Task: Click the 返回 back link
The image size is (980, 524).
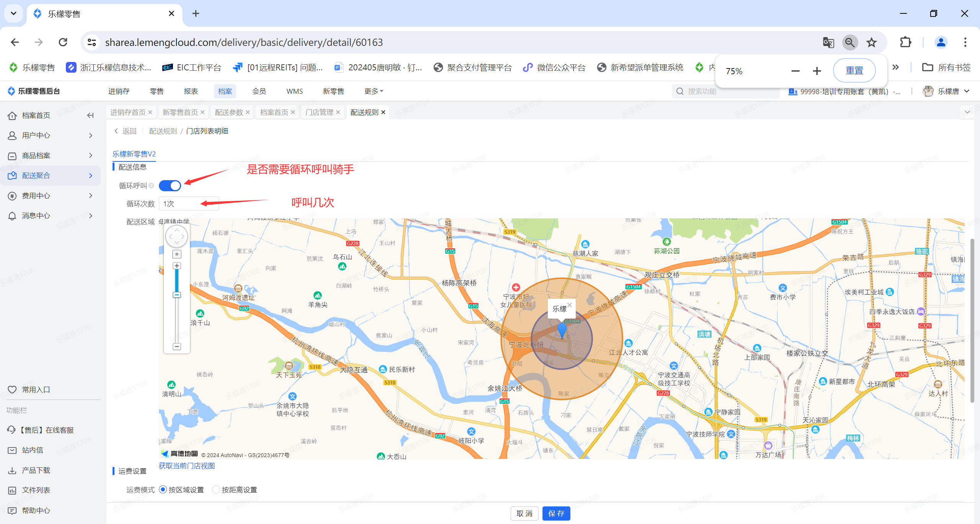Action: 126,131
